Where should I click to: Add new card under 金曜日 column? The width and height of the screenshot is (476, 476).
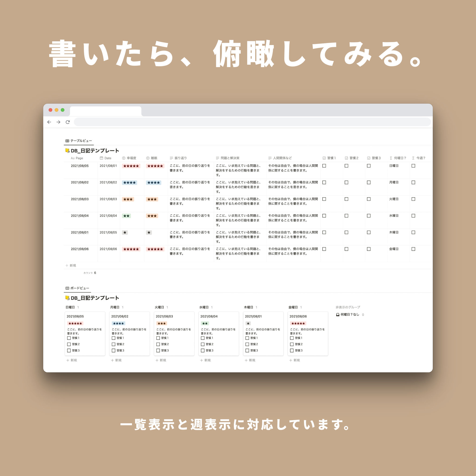point(295,360)
